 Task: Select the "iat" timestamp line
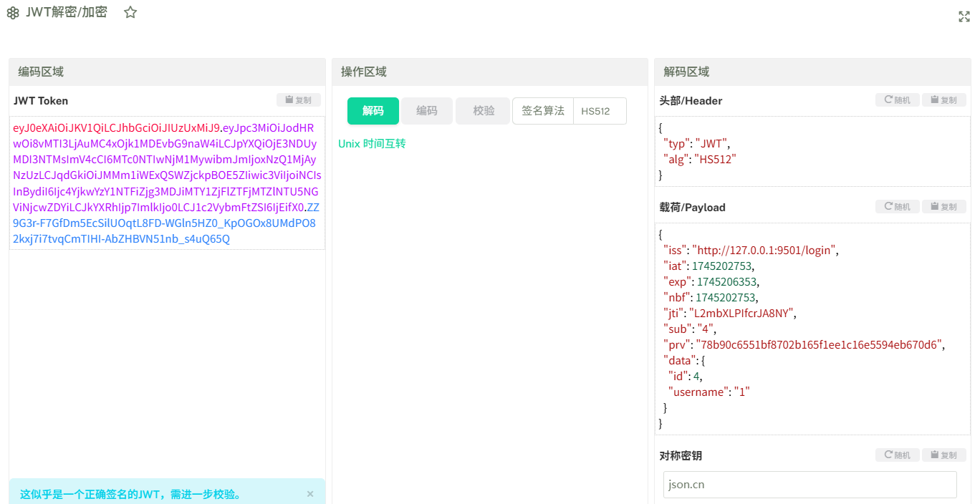pyautogui.click(x=709, y=266)
